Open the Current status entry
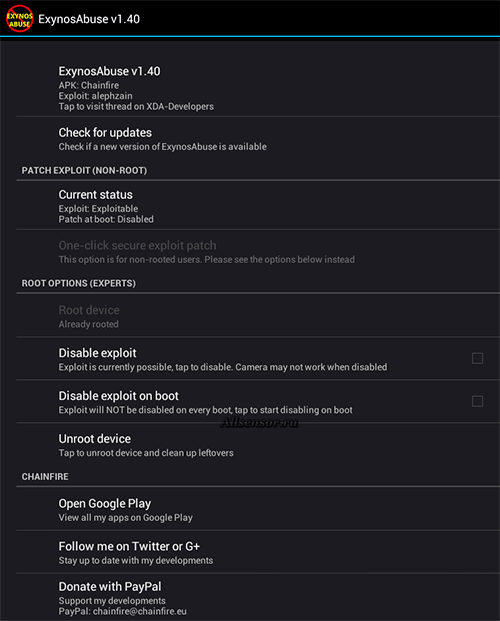The image size is (500, 621). click(258, 206)
